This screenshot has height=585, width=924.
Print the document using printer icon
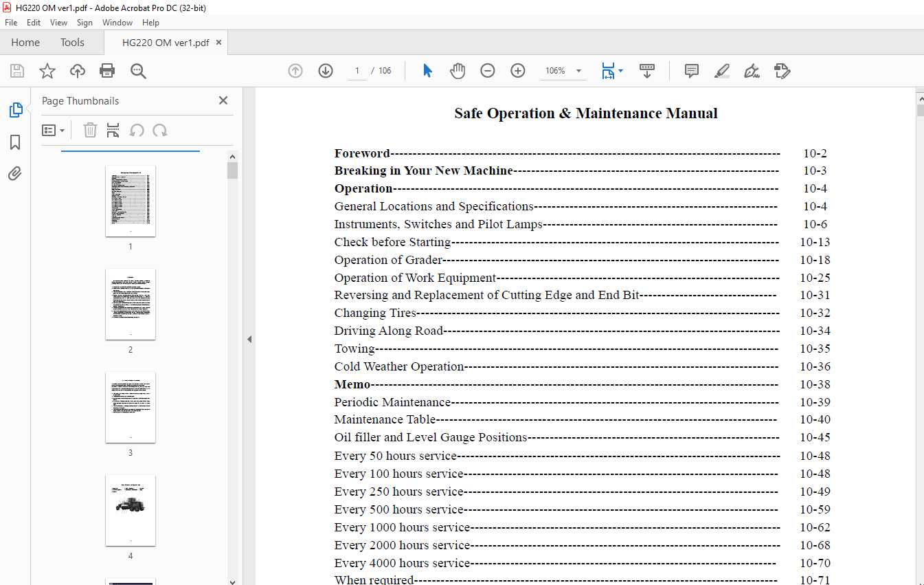107,71
